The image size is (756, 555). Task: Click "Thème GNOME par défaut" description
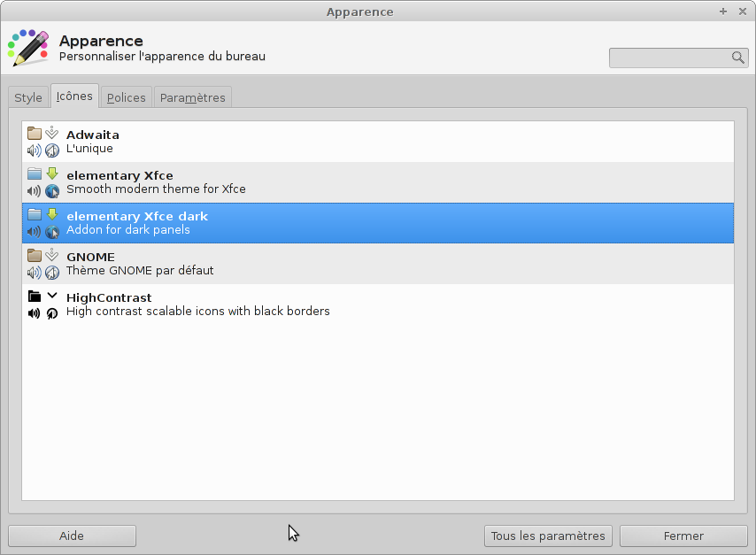(x=140, y=271)
